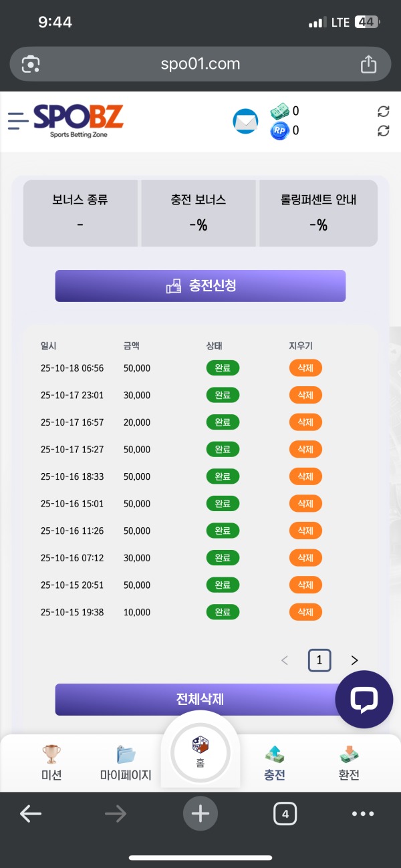Open the browser three-dot more menu

tap(363, 814)
